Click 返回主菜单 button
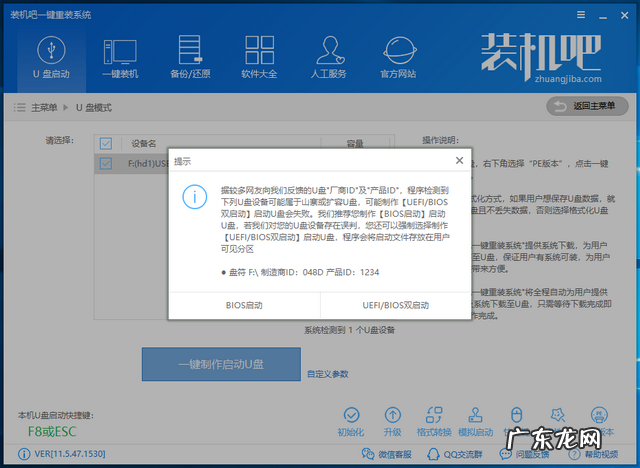The width and height of the screenshot is (640, 468). (x=587, y=106)
